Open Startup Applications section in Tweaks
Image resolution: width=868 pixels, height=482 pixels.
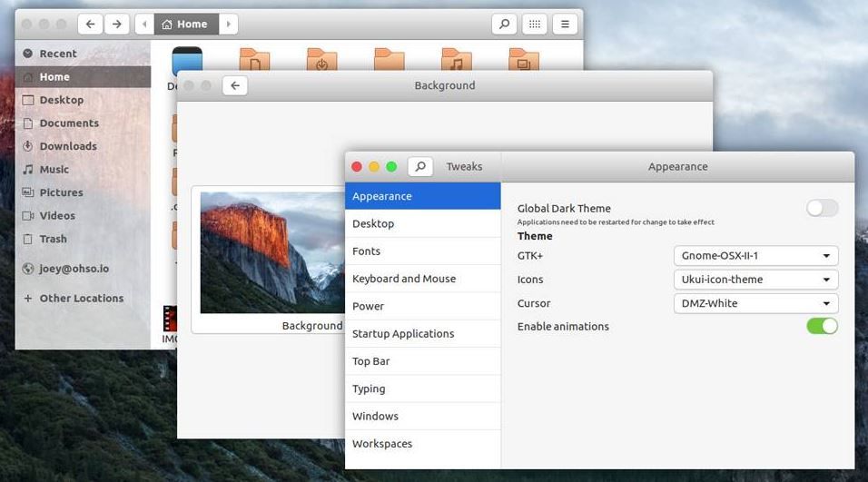pyautogui.click(x=403, y=334)
